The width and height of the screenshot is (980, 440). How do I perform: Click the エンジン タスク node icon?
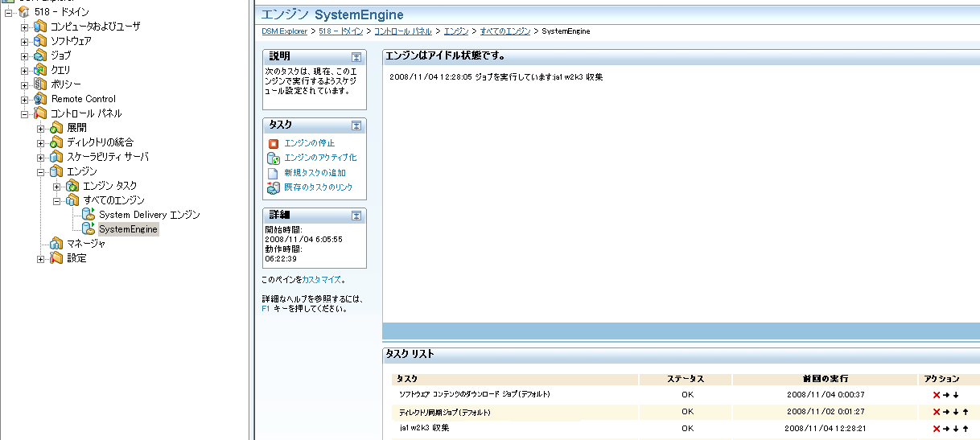(x=72, y=186)
